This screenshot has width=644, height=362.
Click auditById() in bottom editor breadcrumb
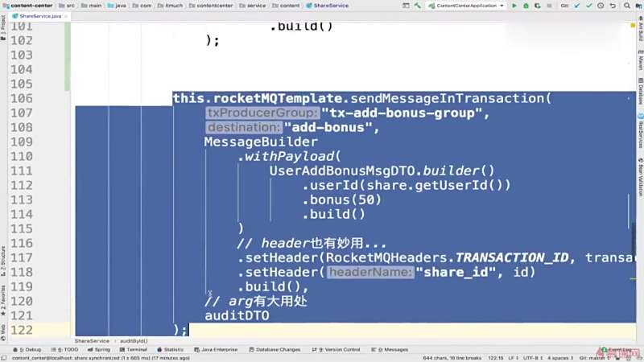pos(134,341)
